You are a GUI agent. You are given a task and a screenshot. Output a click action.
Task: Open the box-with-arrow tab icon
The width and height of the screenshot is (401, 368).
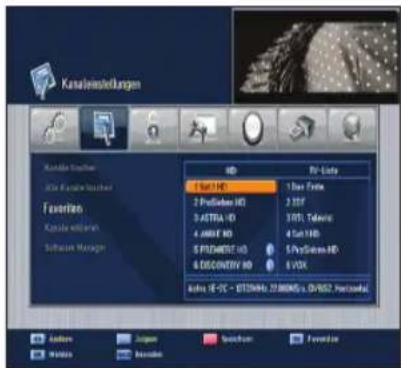(x=302, y=128)
